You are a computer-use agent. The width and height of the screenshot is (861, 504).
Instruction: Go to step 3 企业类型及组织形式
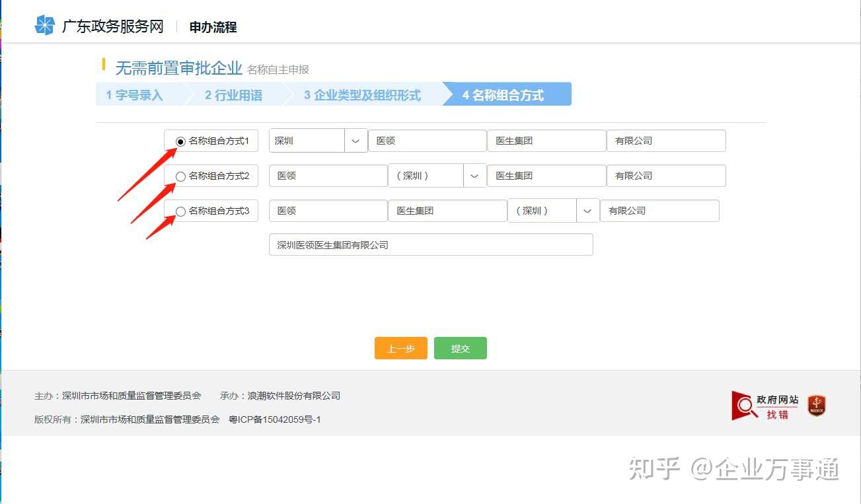click(364, 95)
